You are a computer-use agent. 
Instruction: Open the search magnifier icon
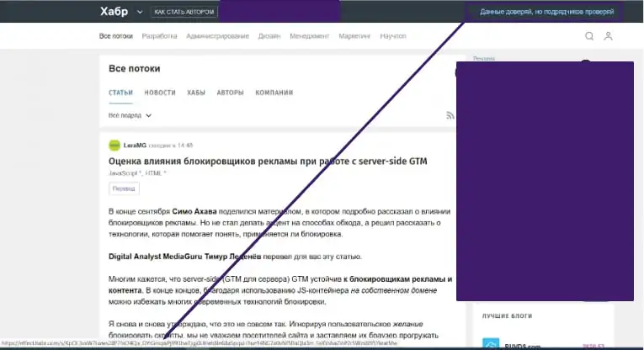coord(589,36)
